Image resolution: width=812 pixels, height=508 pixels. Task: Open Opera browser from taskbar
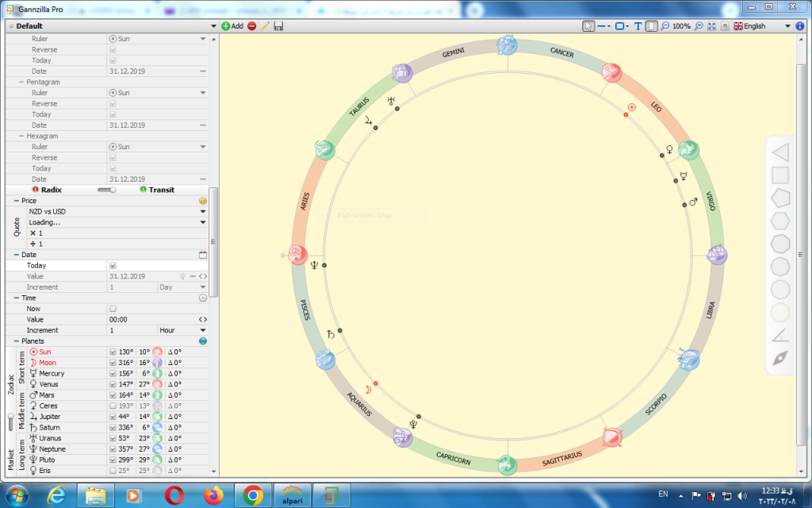click(174, 495)
